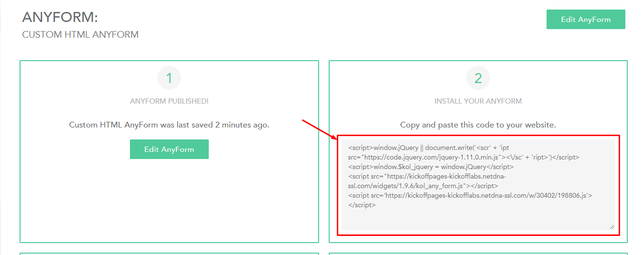Click the kol_any_form.js code line
This screenshot has width=644, height=255.
coord(423,186)
